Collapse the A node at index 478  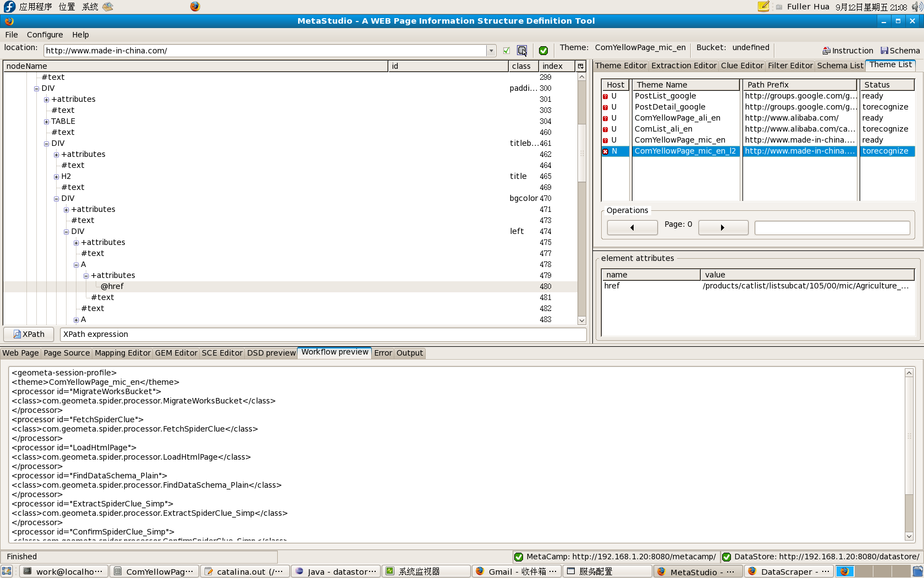76,265
